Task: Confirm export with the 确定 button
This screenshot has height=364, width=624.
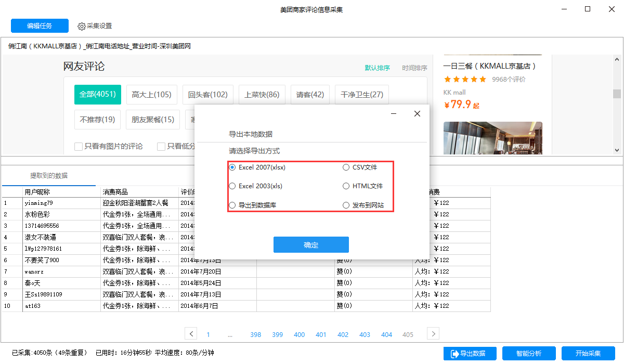Action: pyautogui.click(x=311, y=245)
